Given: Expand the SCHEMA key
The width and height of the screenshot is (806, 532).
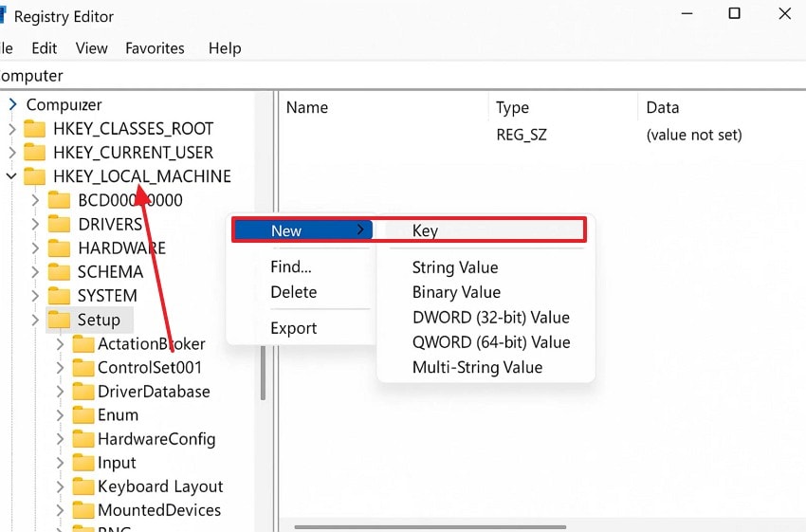Looking at the screenshot, I should click(x=35, y=272).
